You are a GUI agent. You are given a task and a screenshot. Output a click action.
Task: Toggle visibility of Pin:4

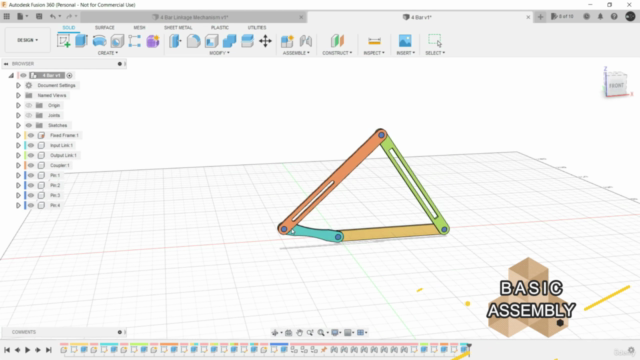coord(31,205)
